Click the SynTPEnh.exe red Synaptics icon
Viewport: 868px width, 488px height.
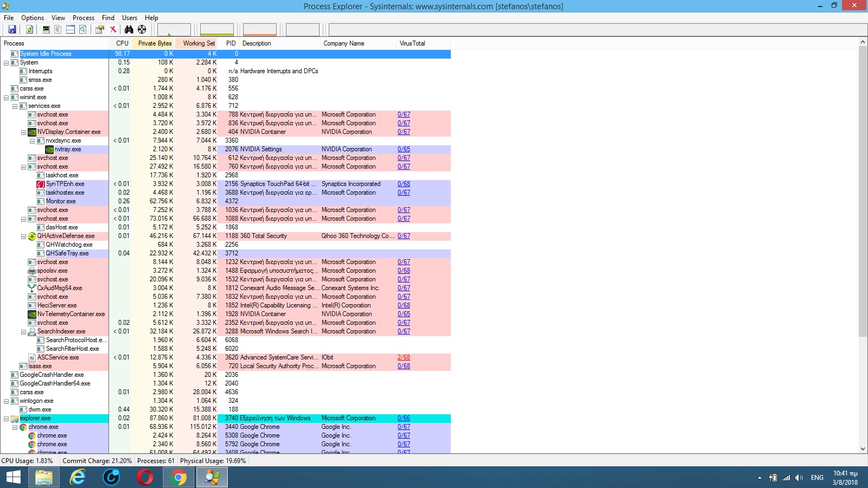pyautogui.click(x=41, y=184)
